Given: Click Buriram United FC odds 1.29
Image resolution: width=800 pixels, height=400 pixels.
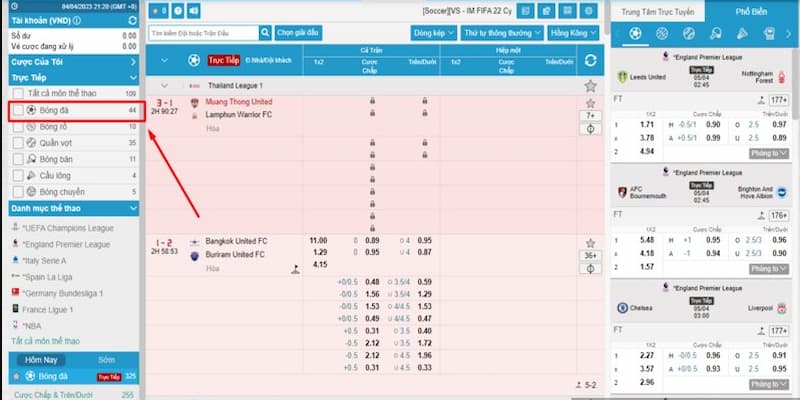Looking at the screenshot, I should pyautogui.click(x=320, y=253).
